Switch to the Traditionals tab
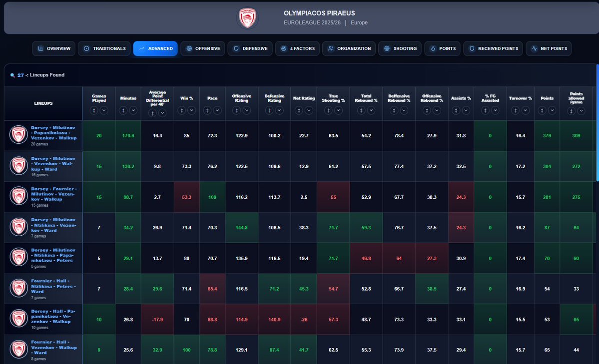Image resolution: width=599 pixels, height=364 pixels. [x=104, y=48]
